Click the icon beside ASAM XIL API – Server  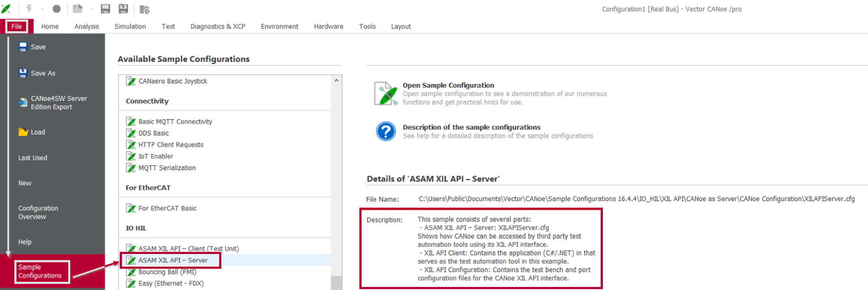[131, 260]
